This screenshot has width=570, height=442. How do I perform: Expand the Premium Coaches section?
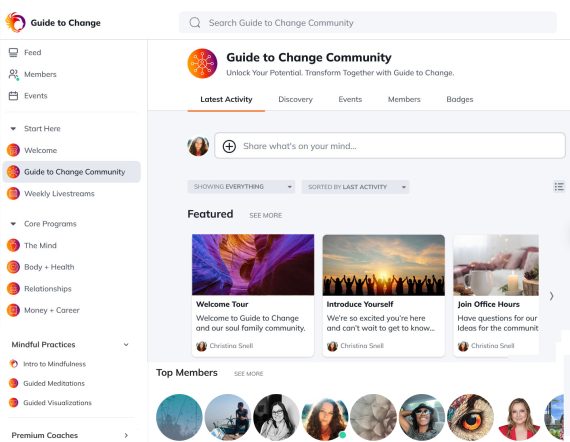click(x=126, y=435)
